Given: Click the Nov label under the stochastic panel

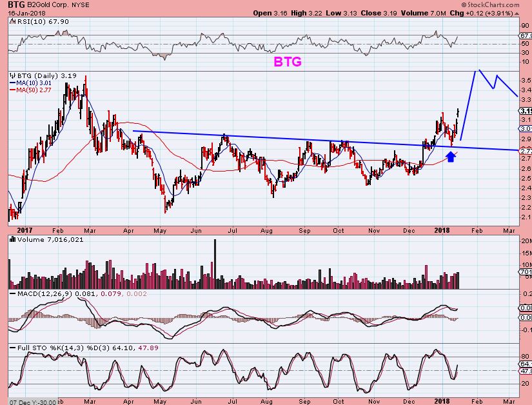Looking at the screenshot, I should point(374,402).
